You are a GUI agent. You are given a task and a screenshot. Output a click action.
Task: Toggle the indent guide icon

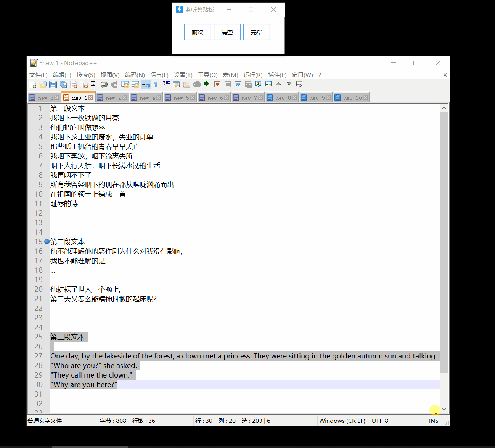(167, 84)
